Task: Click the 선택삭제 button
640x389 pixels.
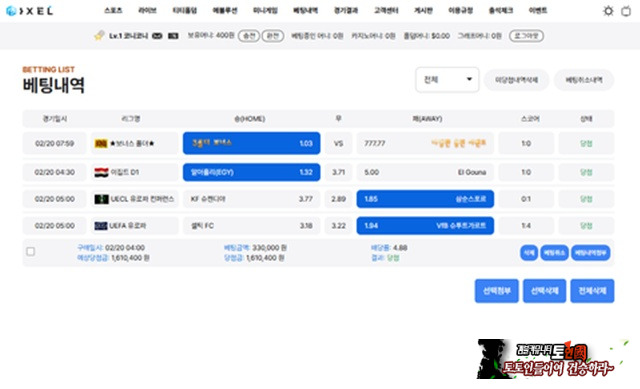Action: tap(544, 291)
